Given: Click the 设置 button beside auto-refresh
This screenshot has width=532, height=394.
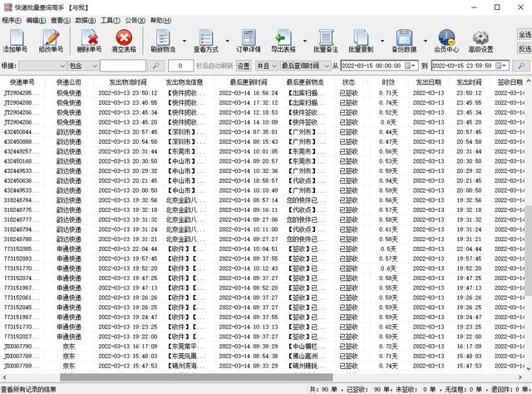Looking at the screenshot, I should pos(243,65).
